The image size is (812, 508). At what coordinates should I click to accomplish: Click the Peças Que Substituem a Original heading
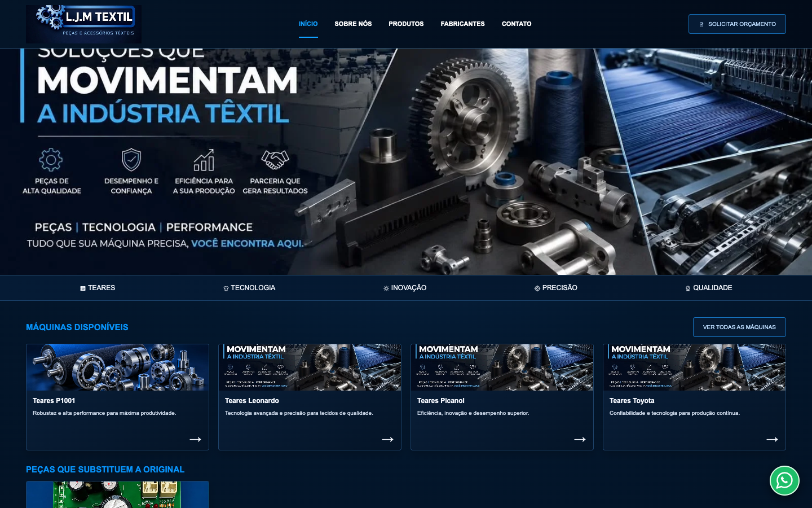tap(105, 470)
